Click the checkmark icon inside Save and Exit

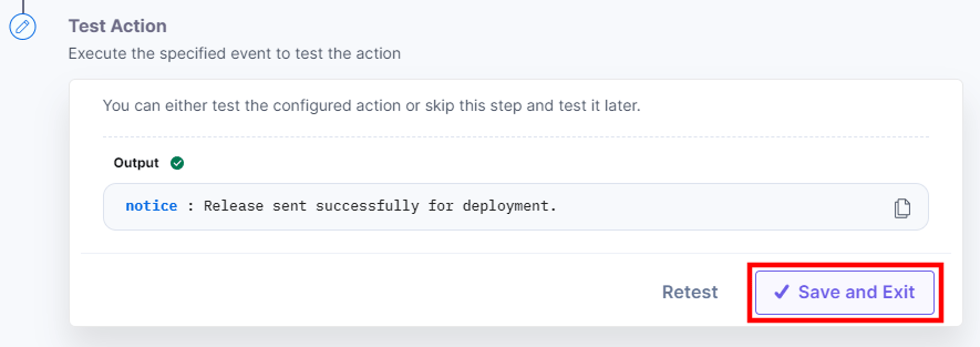click(x=782, y=292)
